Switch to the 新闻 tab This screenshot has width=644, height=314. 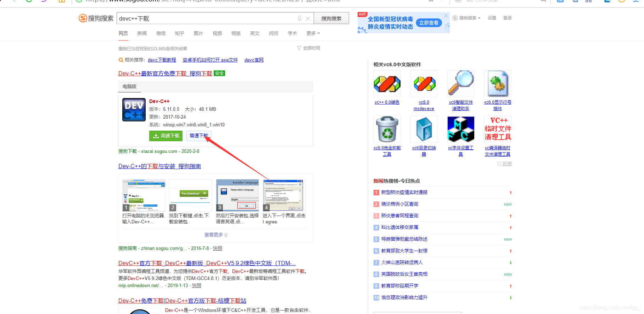point(142,33)
